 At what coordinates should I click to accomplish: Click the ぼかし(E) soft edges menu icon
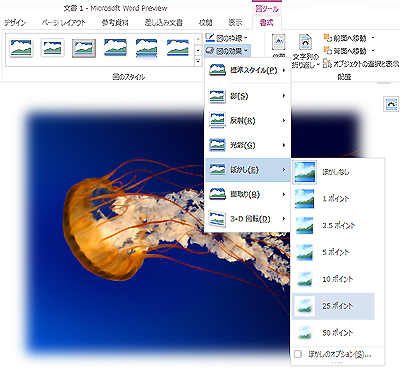pos(217,170)
